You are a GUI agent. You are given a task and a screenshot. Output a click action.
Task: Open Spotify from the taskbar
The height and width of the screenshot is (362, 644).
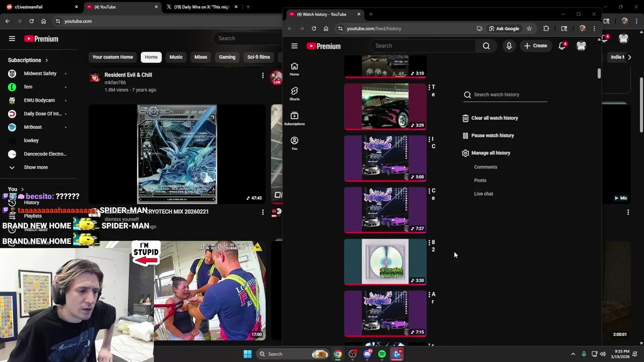pos(382,354)
